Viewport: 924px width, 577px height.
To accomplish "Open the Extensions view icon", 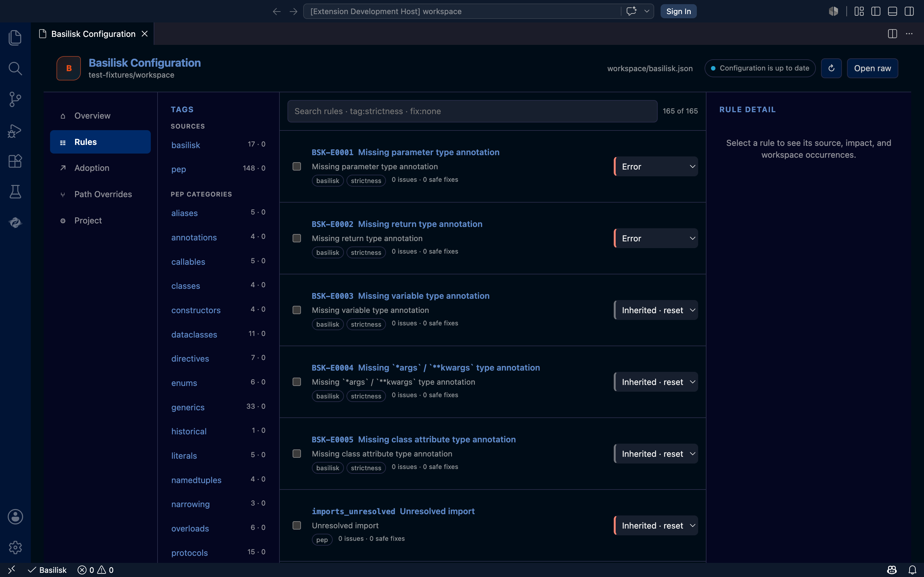I will click(x=15, y=161).
